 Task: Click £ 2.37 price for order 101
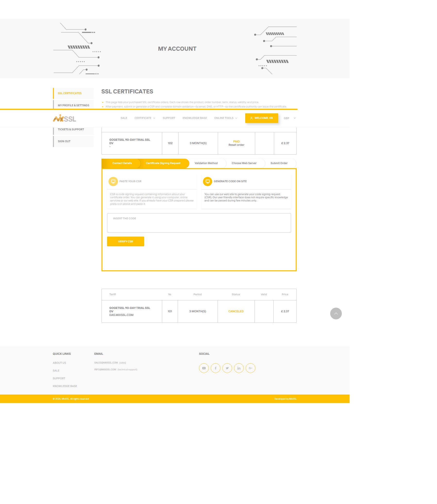coord(285,312)
